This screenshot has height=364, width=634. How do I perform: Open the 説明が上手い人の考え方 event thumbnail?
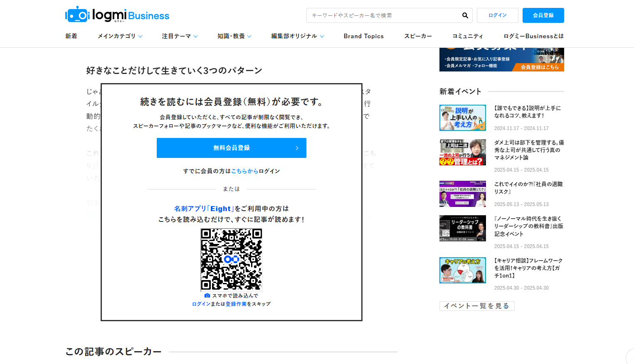tap(463, 118)
